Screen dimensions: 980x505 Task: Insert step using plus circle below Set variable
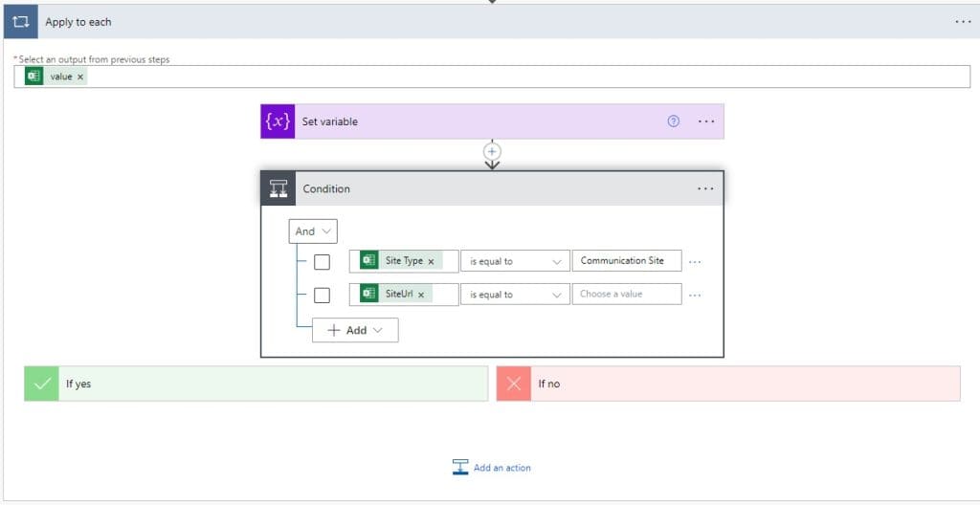pyautogui.click(x=493, y=152)
